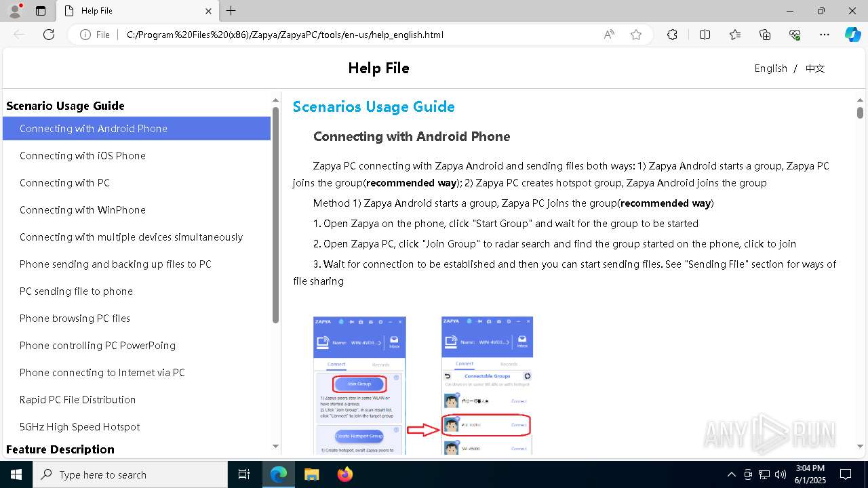This screenshot has width=868, height=488.
Task: Open Phone browsing PC files
Action: (x=136, y=319)
